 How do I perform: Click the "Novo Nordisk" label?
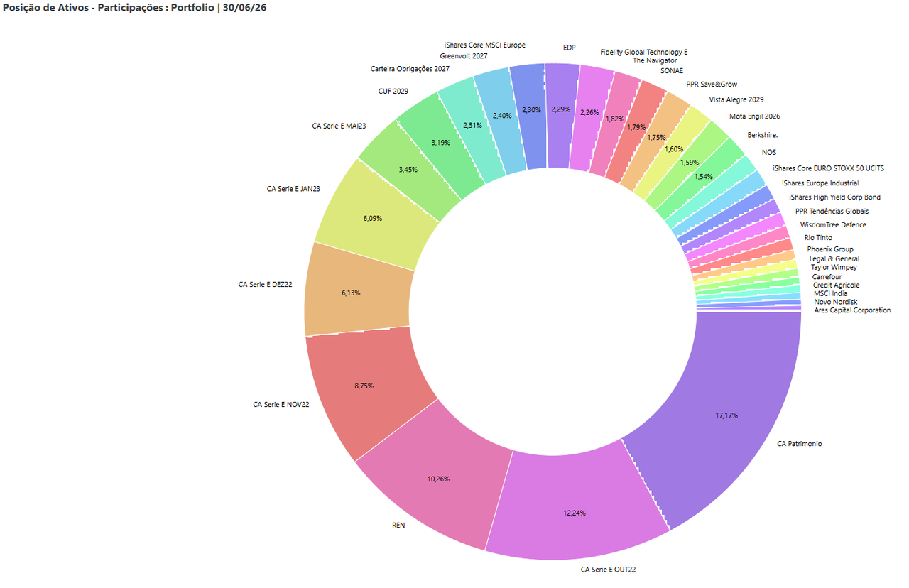[836, 303]
